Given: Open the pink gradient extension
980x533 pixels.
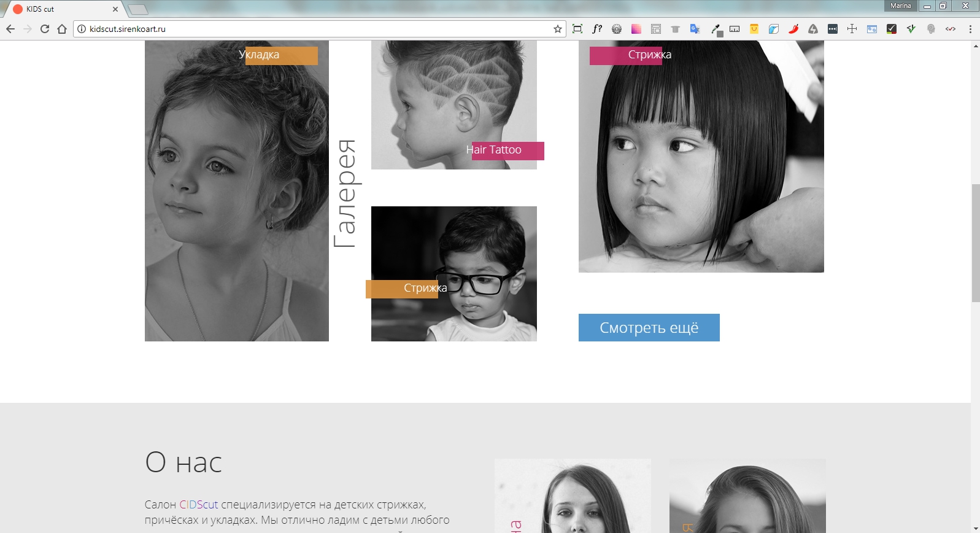Looking at the screenshot, I should [636, 29].
